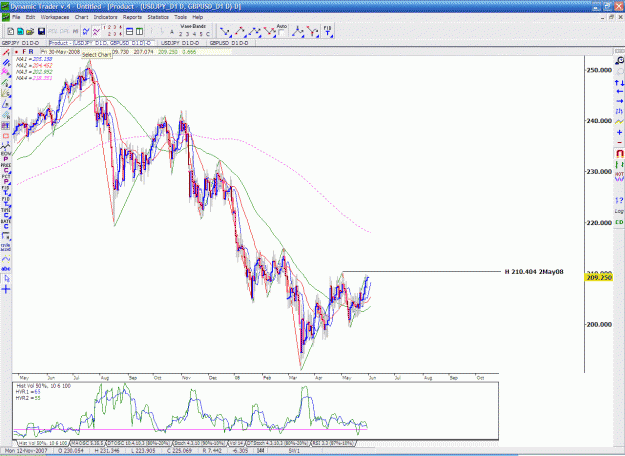Image resolution: width=625 pixels, height=456 pixels.
Task: Click the blue plus icon in right toolbar
Action: pyautogui.click(x=619, y=132)
